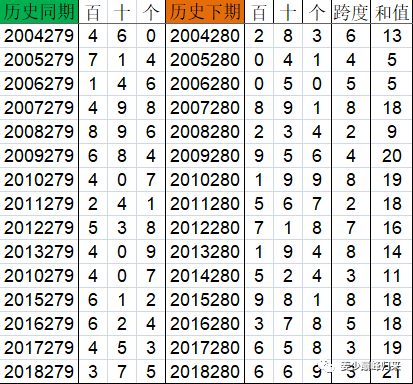Viewport: 413px width, 384px height.
Task: Select cell 2009279
Action: (39, 156)
